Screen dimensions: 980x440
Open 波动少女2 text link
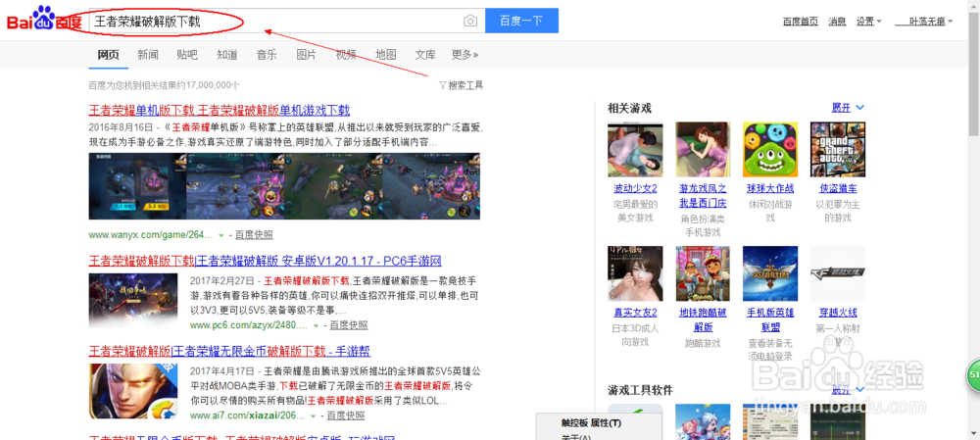635,188
